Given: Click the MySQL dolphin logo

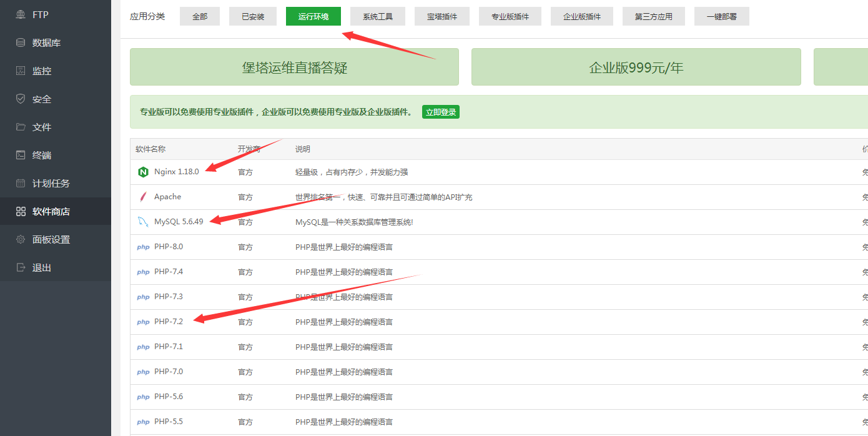Looking at the screenshot, I should pyautogui.click(x=143, y=222).
